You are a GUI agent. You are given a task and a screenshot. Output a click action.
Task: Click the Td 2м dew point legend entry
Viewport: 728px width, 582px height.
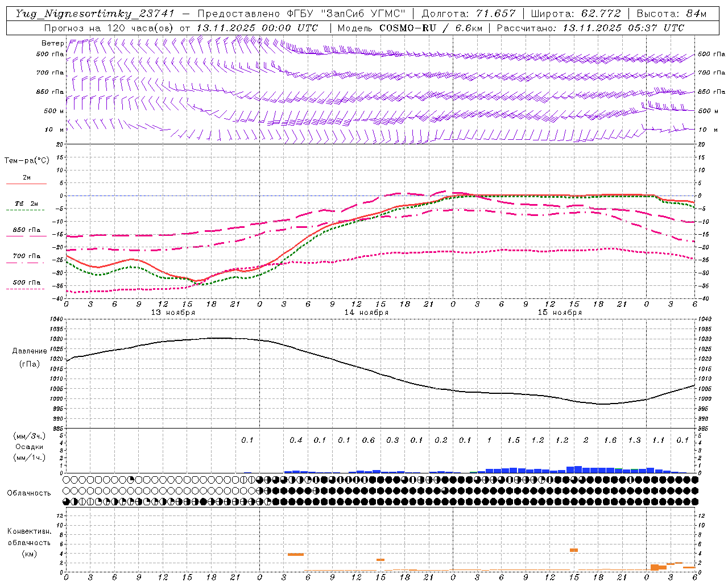(26, 203)
